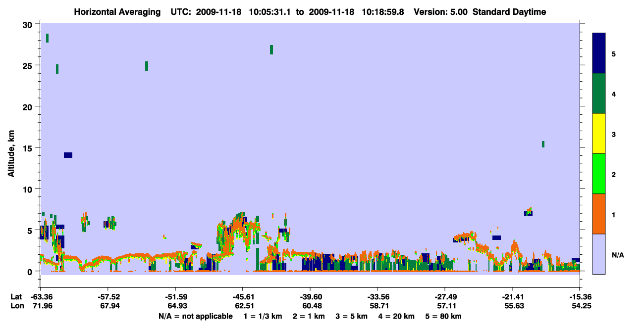The height and width of the screenshot is (330, 644).
Task: Click the "Version: 5.00" text
Action: click(441, 12)
